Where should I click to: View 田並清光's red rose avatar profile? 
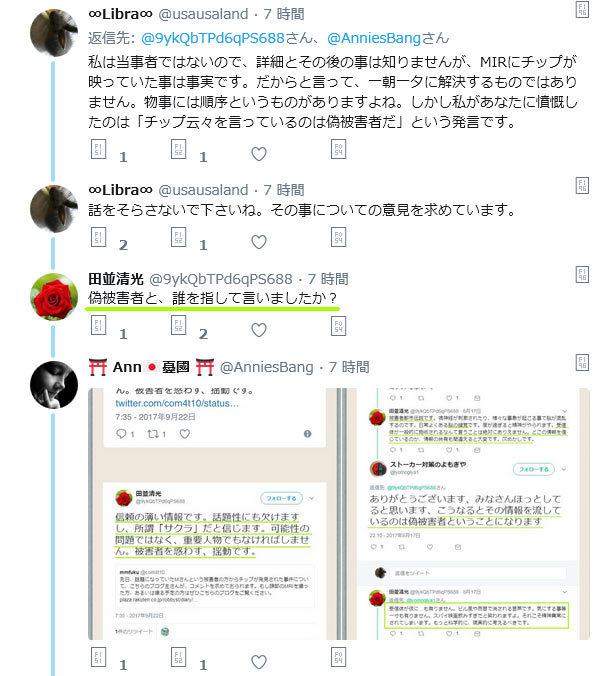click(x=54, y=297)
